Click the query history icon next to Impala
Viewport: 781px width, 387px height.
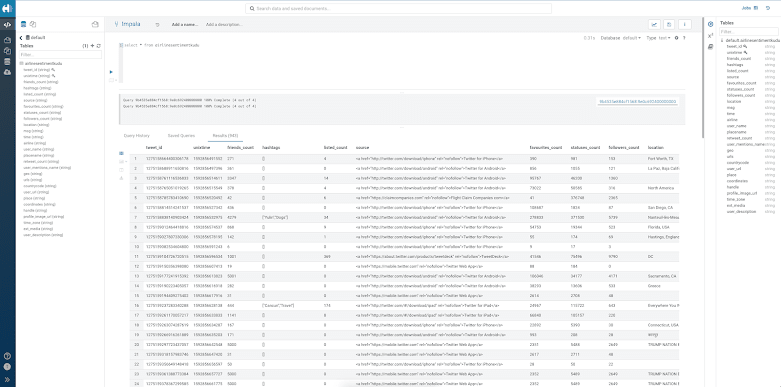click(157, 24)
